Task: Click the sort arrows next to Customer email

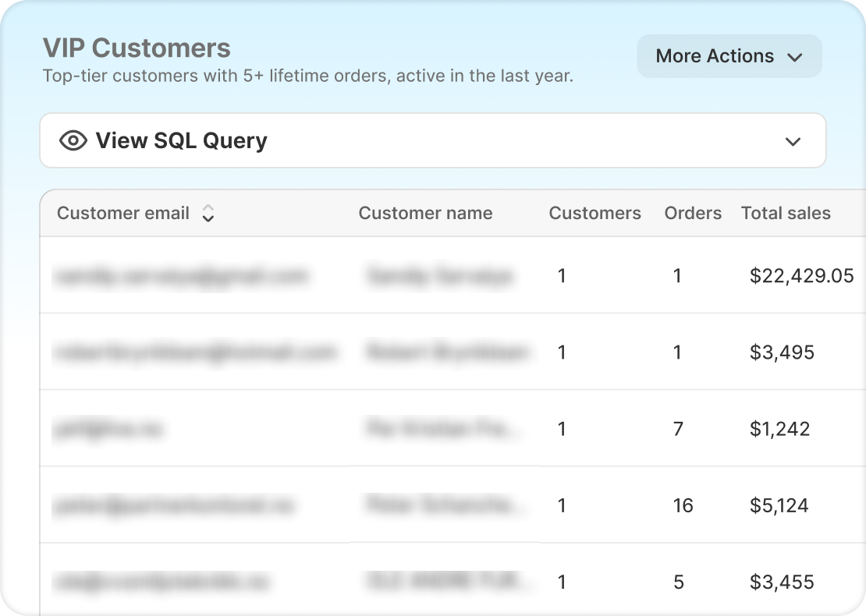Action: (208, 214)
